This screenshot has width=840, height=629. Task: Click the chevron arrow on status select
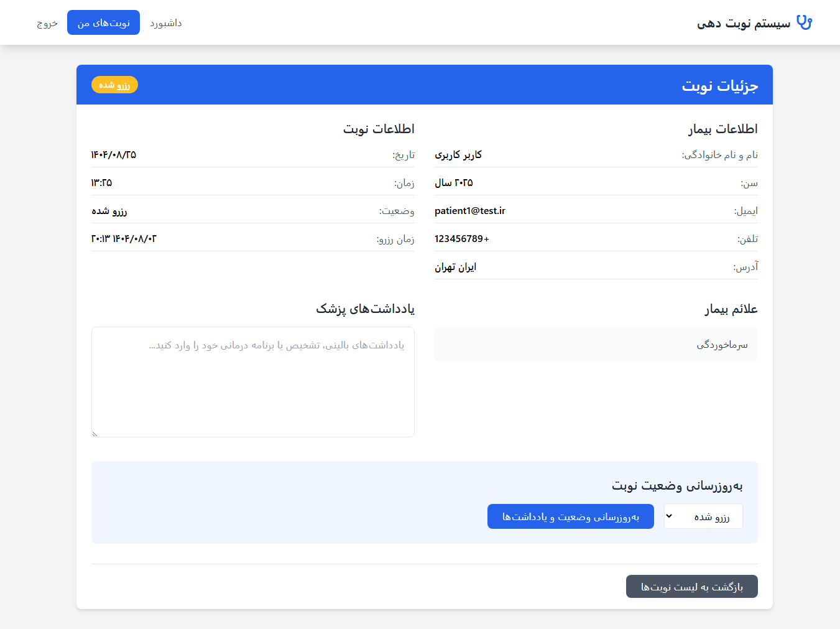tap(670, 516)
